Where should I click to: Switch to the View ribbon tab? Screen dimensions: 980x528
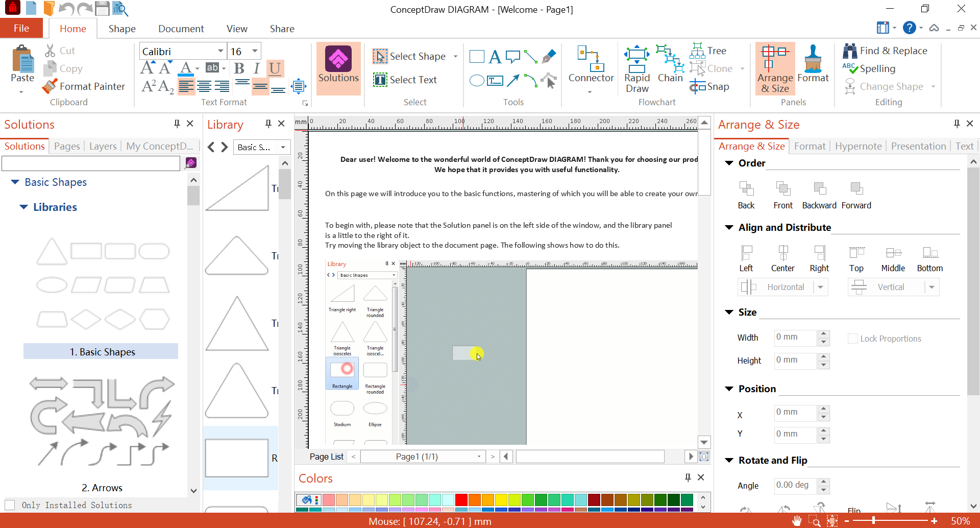coord(237,29)
